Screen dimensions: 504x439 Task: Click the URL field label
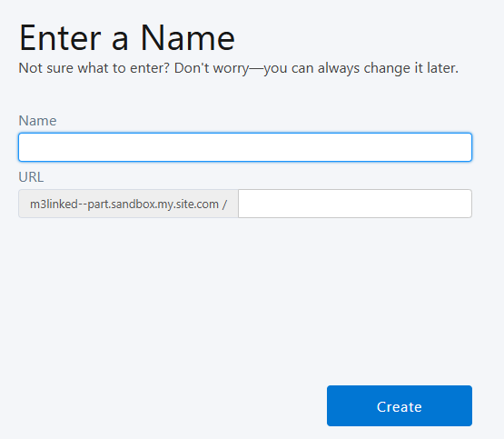(x=31, y=177)
